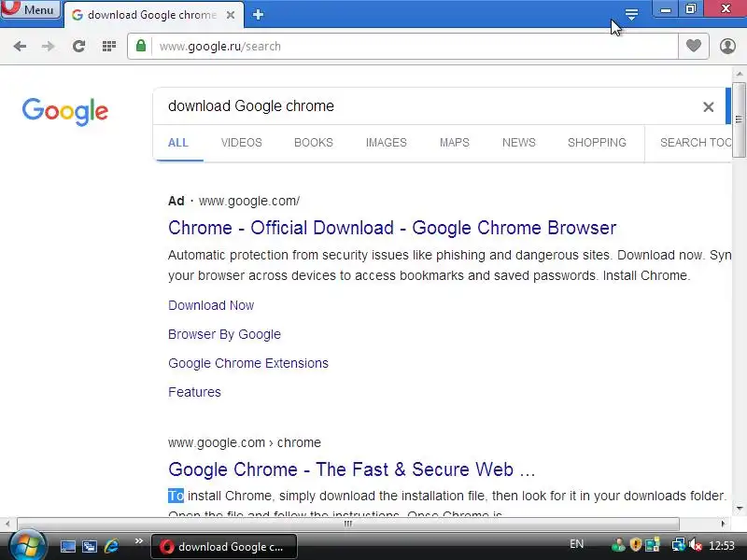Maximize the Opera window

pos(690,9)
